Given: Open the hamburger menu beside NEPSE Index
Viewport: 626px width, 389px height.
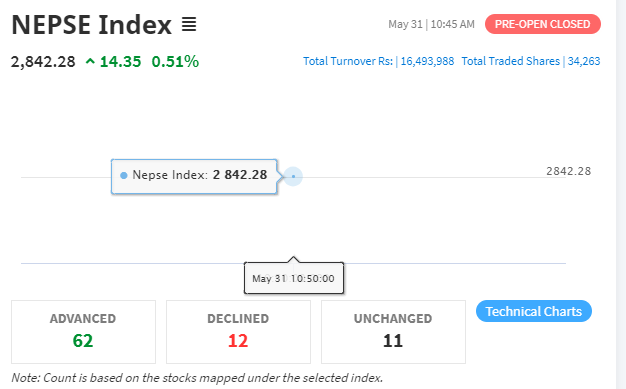Looking at the screenshot, I should pos(189,24).
